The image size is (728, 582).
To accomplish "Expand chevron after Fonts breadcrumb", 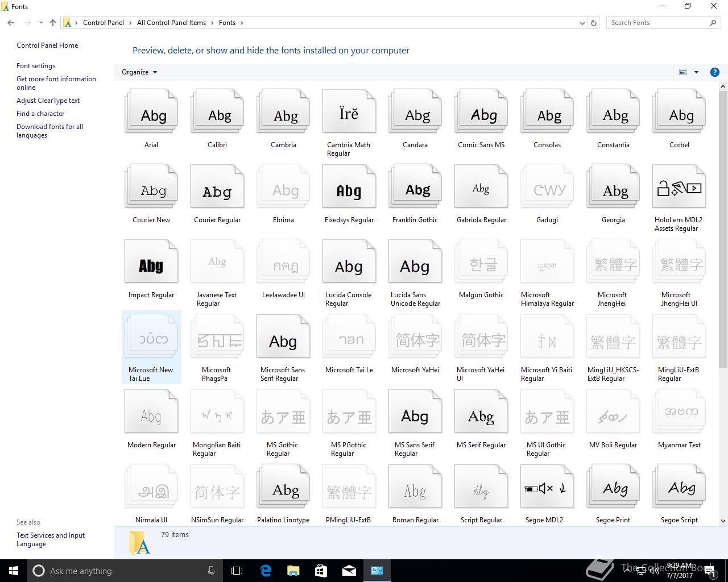I will (x=242, y=23).
